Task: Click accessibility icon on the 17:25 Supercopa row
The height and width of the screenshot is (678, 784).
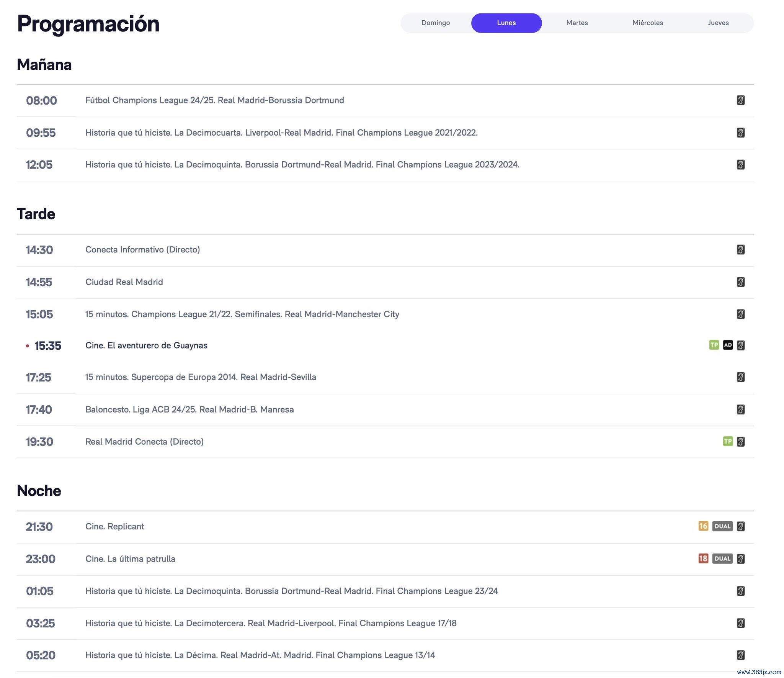Action: pyautogui.click(x=740, y=377)
